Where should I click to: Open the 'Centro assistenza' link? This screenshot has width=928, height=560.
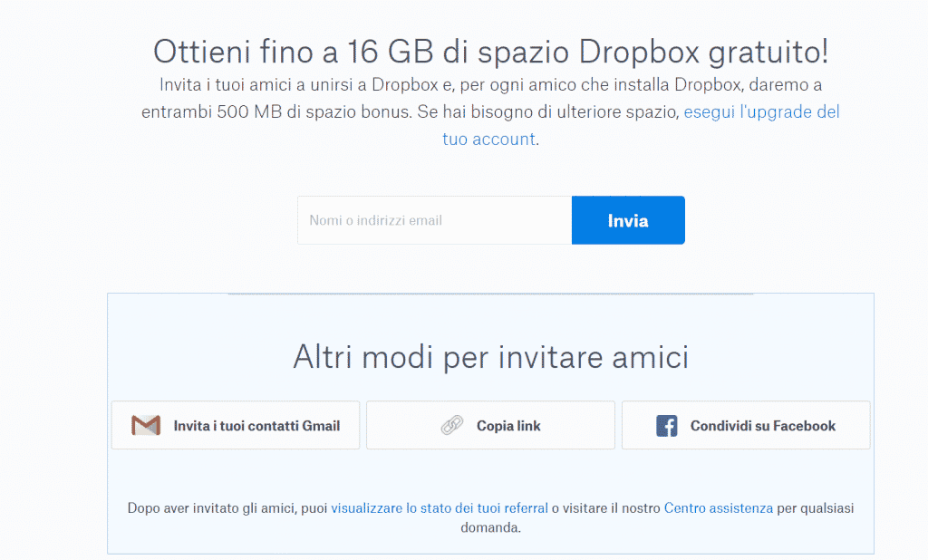[719, 508]
